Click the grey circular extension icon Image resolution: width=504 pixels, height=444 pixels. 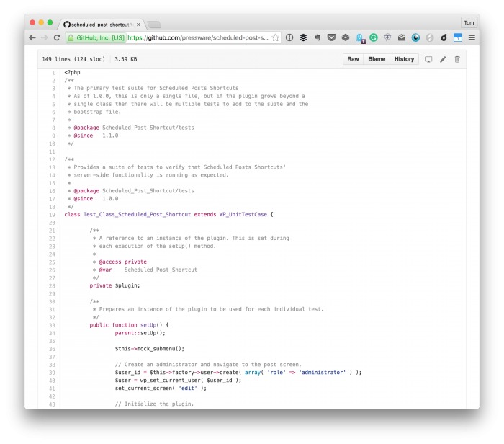[x=430, y=37]
